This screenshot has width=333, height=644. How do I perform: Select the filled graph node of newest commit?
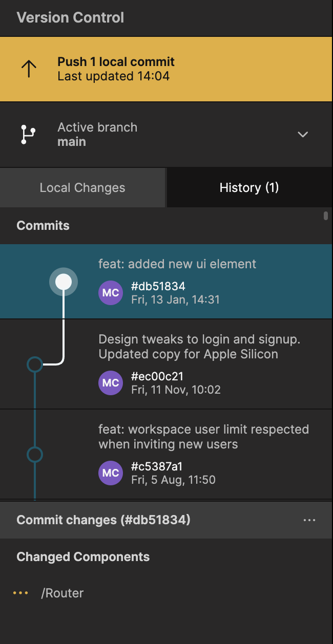[64, 281]
